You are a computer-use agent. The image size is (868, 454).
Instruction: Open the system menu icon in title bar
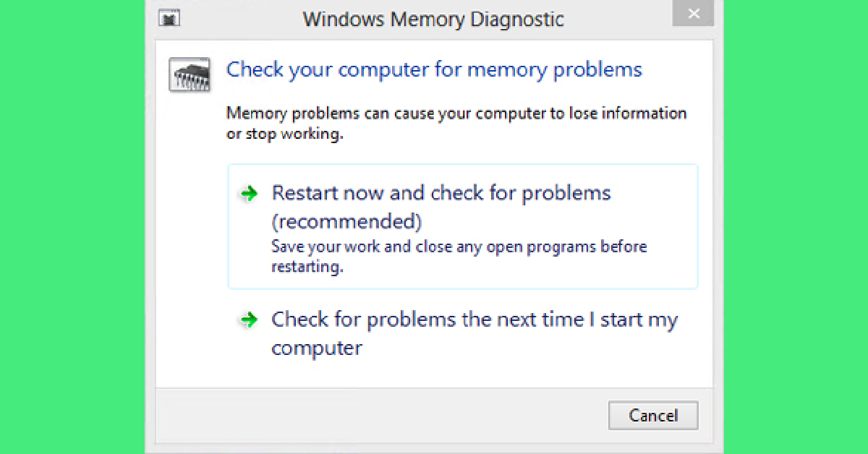pos(169,19)
